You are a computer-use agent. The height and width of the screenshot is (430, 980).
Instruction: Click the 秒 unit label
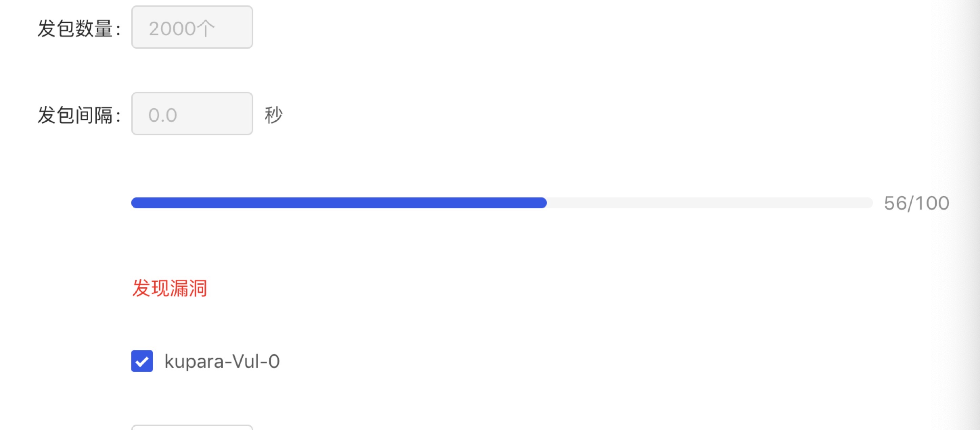pyautogui.click(x=273, y=115)
